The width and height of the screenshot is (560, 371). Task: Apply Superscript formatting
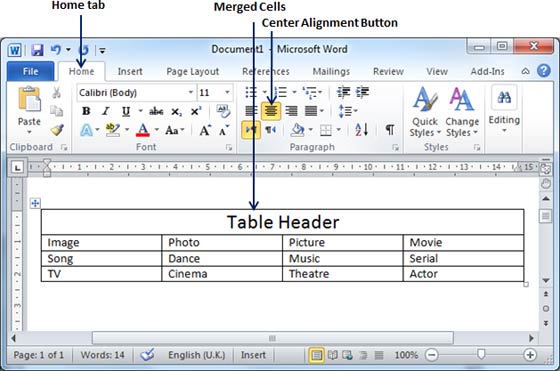pos(196,111)
